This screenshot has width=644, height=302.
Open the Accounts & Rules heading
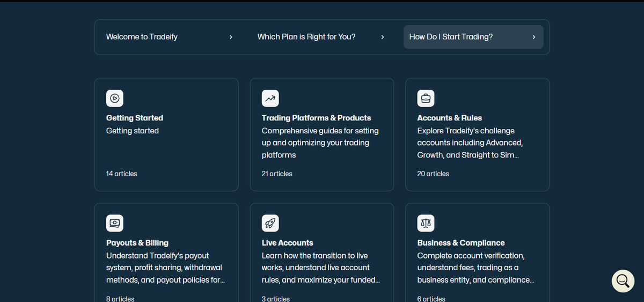[x=450, y=118]
